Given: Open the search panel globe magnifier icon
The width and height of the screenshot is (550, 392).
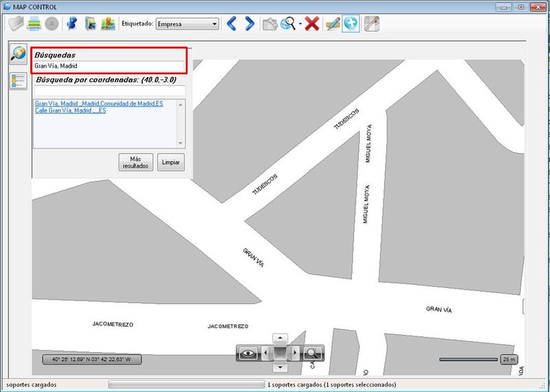Looking at the screenshot, I should [18, 54].
